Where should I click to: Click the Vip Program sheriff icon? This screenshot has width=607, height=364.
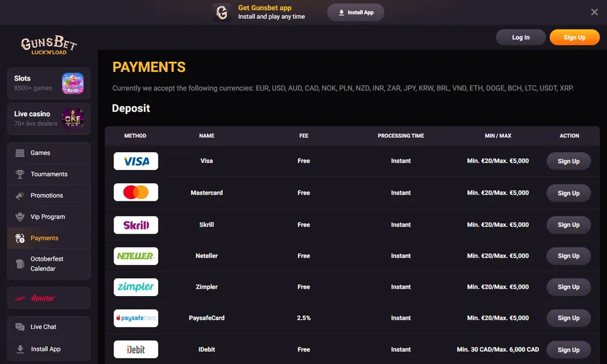pos(20,217)
